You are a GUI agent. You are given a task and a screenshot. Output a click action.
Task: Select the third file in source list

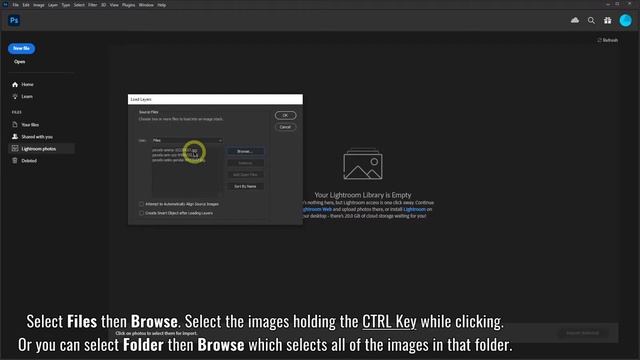pos(178,160)
